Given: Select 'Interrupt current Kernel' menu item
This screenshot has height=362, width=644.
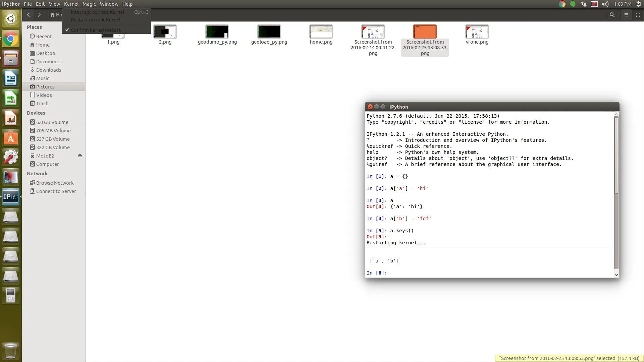Looking at the screenshot, I should 97,12.
